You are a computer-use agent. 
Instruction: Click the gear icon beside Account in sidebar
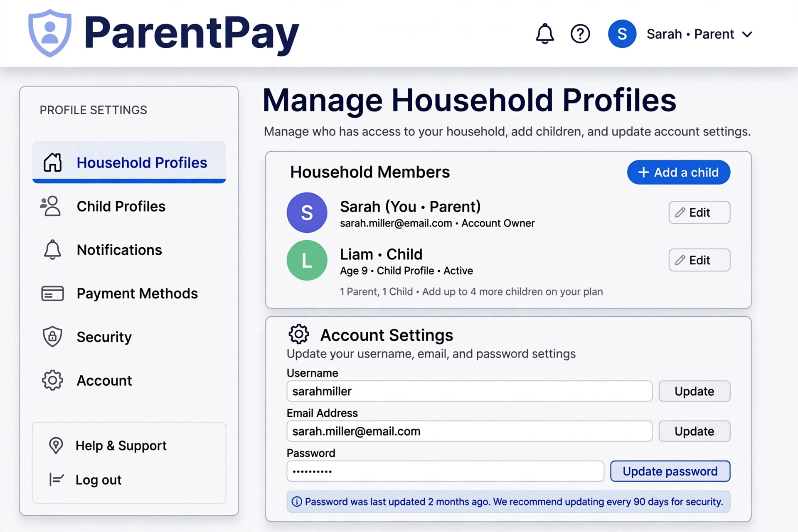pyautogui.click(x=52, y=380)
